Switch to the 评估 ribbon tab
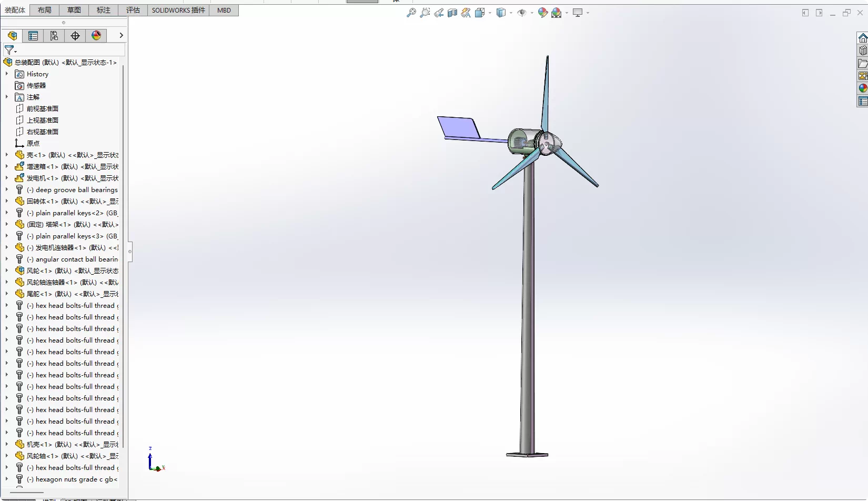This screenshot has height=501, width=868. (x=133, y=10)
